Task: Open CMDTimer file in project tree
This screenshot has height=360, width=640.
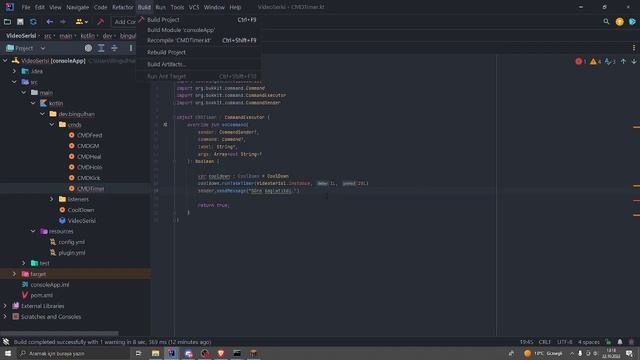Action: pyautogui.click(x=91, y=189)
